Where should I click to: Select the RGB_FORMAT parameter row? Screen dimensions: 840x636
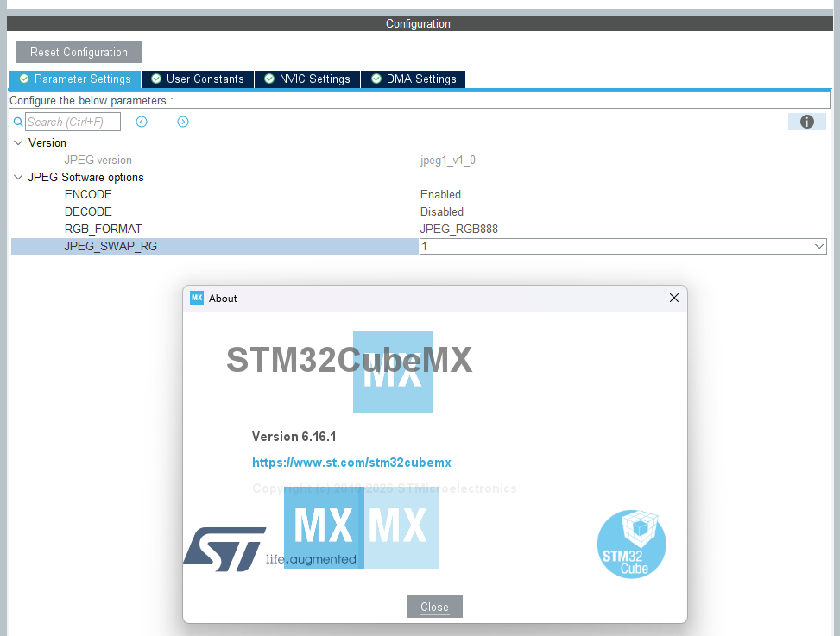click(x=419, y=230)
